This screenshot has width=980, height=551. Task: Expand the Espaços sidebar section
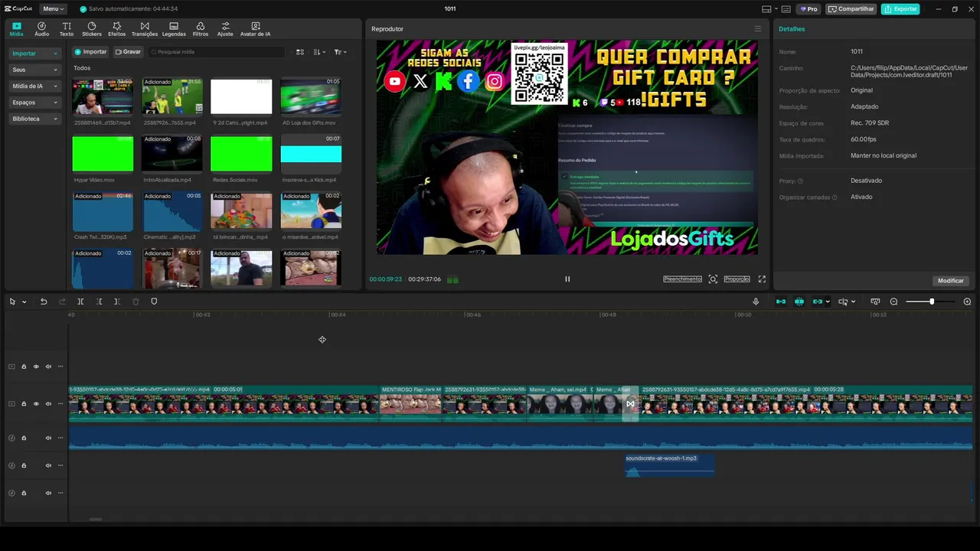pos(34,103)
